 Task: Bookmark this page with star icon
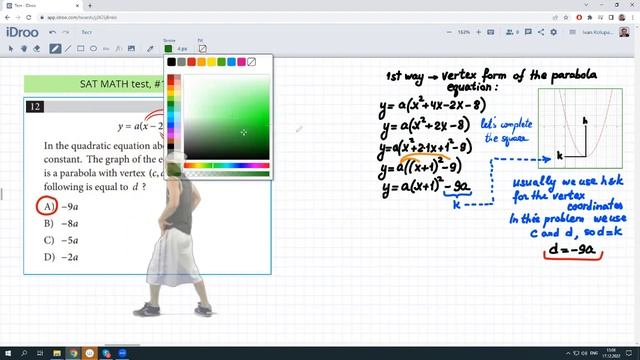pyautogui.click(x=566, y=18)
